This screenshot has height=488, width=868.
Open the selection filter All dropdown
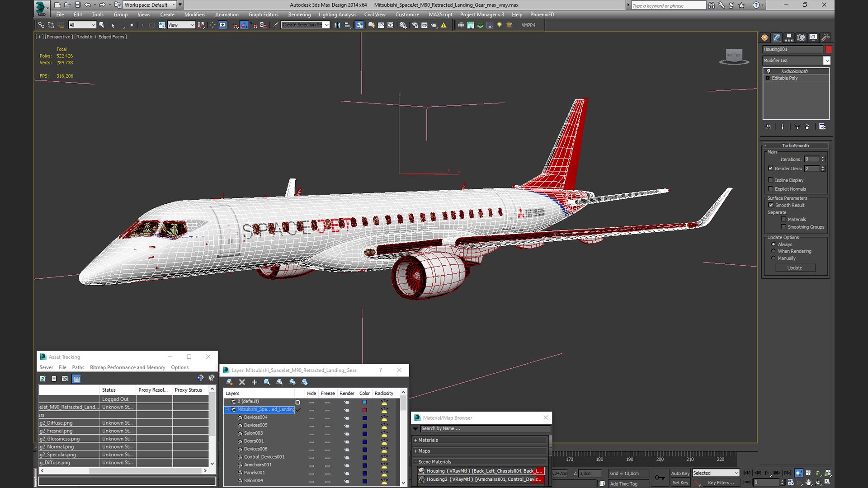pyautogui.click(x=82, y=25)
